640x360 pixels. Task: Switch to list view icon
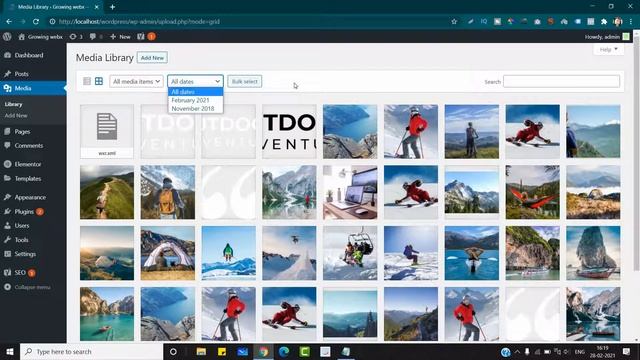pos(87,81)
